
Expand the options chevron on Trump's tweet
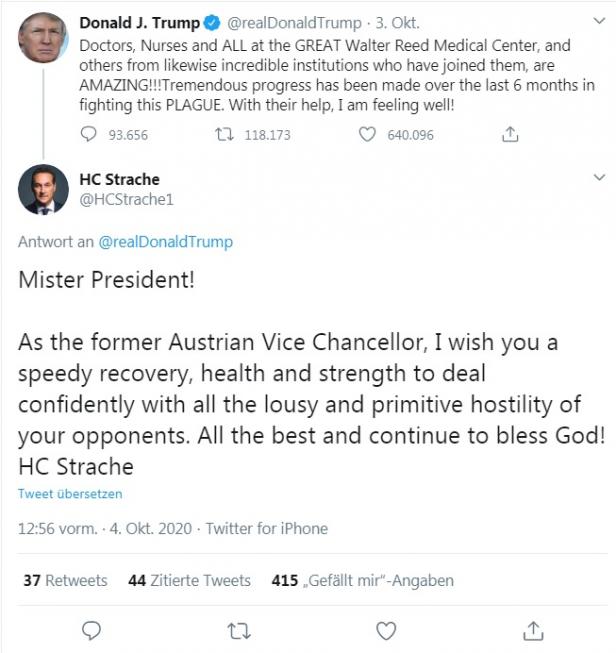click(x=599, y=22)
